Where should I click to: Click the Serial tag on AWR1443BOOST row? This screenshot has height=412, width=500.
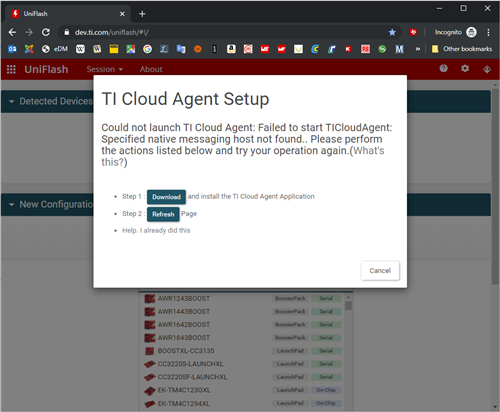pos(326,312)
